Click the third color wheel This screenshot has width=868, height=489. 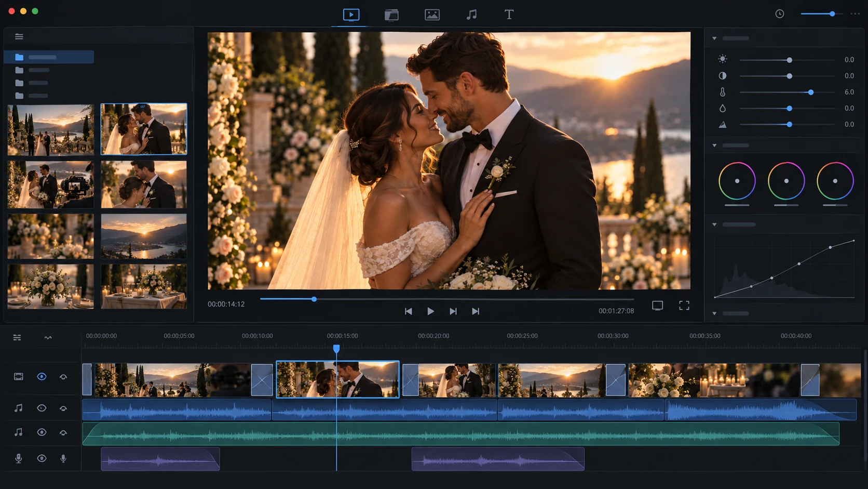pos(835,181)
